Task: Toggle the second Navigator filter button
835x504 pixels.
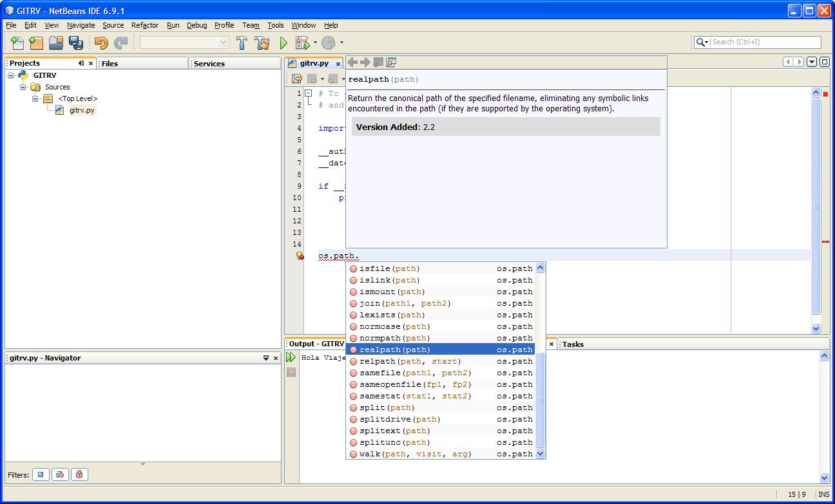Action: (60, 474)
